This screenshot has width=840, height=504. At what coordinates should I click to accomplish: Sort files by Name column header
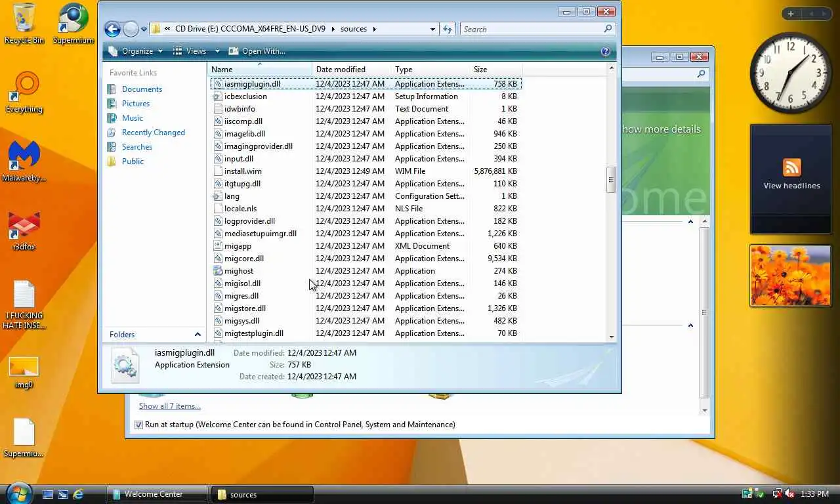pos(260,70)
